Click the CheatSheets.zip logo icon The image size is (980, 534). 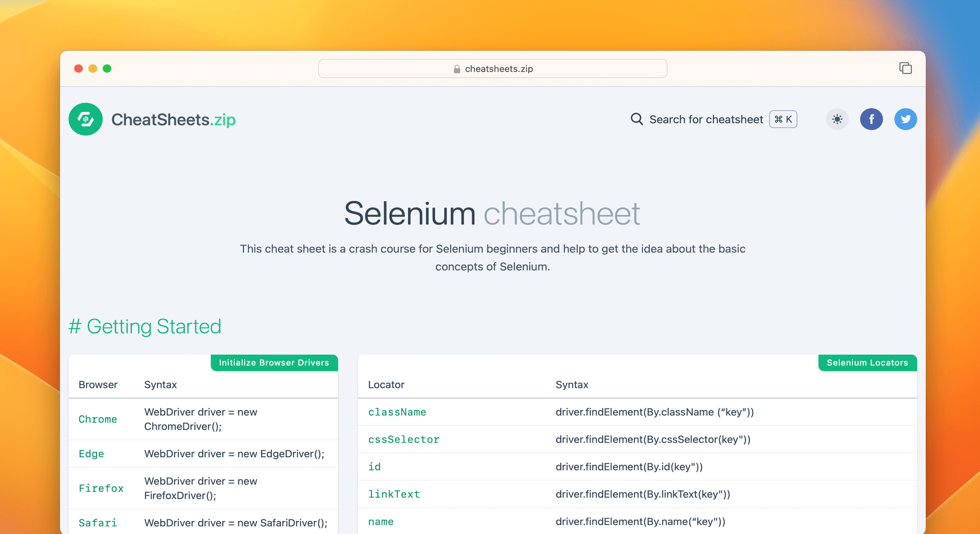[x=85, y=119]
